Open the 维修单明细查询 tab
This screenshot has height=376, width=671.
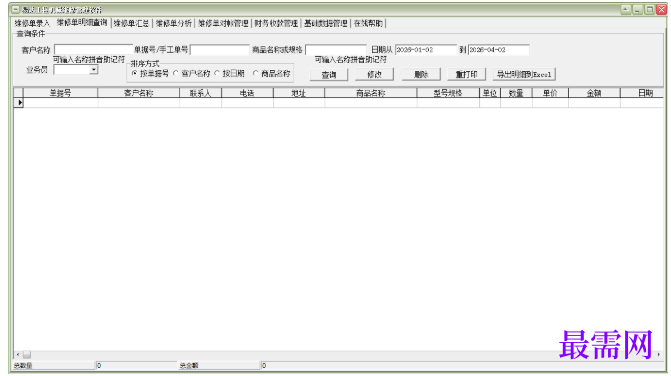point(82,23)
